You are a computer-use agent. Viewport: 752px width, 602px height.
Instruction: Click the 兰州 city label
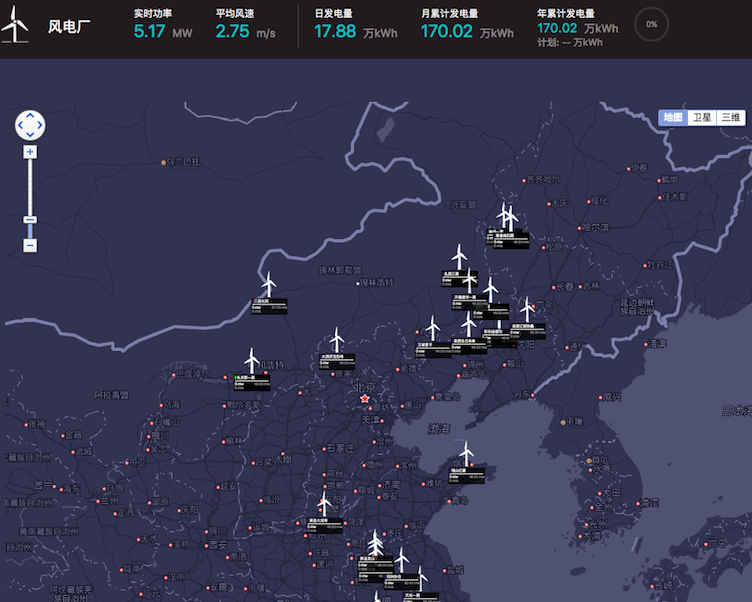[x=109, y=500]
